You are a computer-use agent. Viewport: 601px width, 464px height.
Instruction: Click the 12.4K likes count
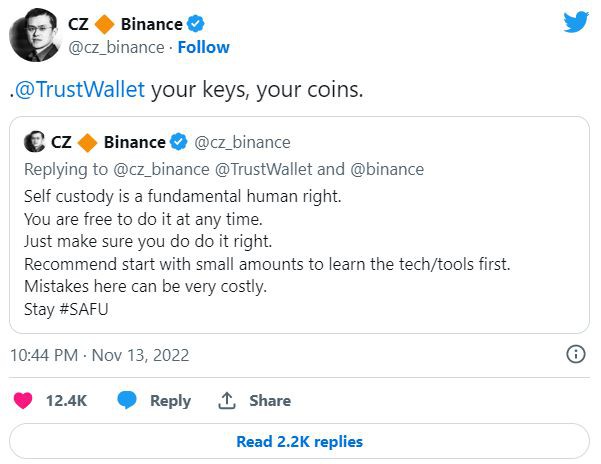67,400
